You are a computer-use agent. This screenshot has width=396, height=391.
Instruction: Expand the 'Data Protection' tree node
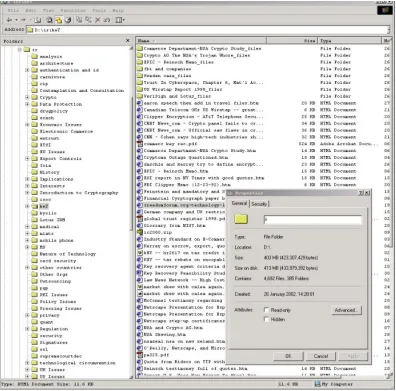[x=27, y=104]
